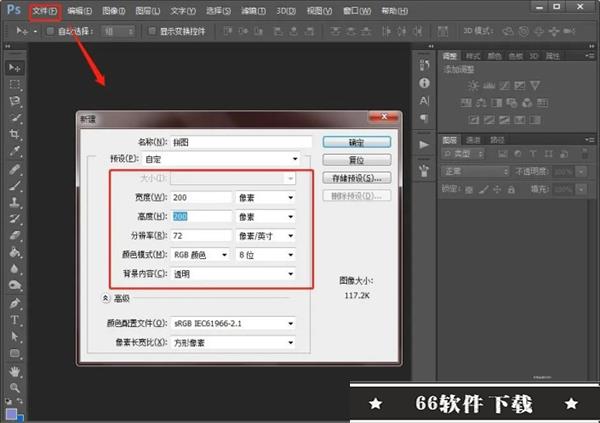Image resolution: width=600 pixels, height=423 pixels.
Task: Open the RGB color mode dropdown
Action: (x=200, y=255)
